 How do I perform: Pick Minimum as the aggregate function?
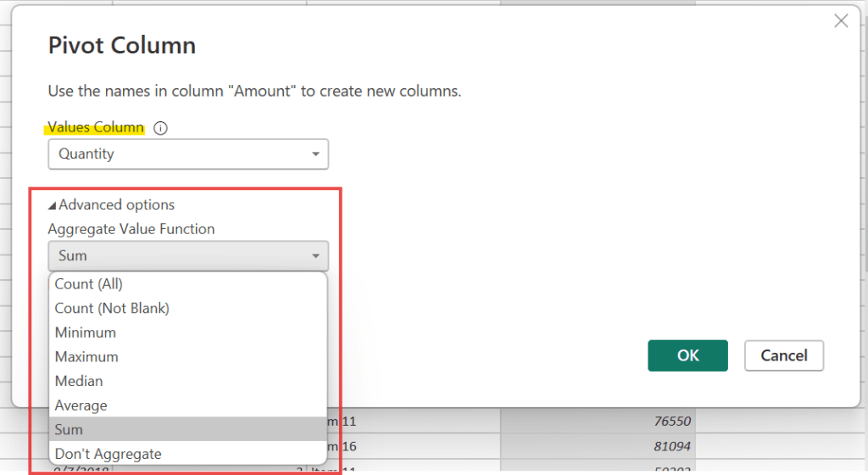tap(86, 332)
